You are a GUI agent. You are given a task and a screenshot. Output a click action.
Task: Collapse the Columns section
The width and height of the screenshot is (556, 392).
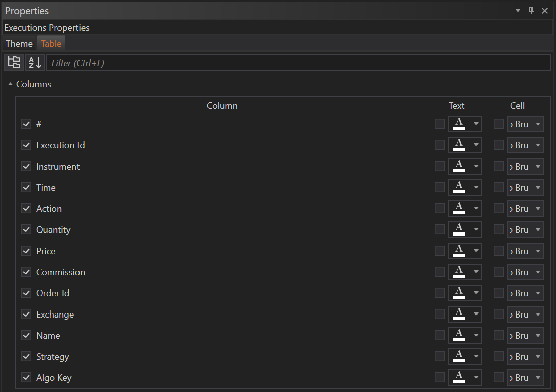coord(10,84)
